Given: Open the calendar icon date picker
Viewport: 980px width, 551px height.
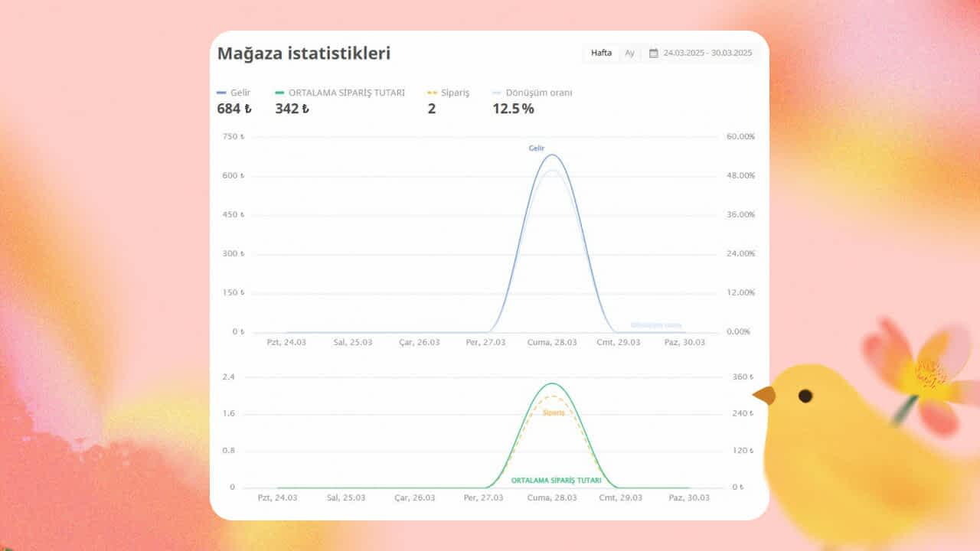Looking at the screenshot, I should [x=653, y=53].
